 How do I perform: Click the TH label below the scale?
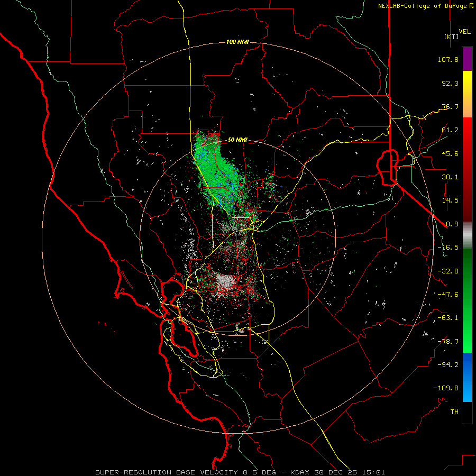click(454, 412)
